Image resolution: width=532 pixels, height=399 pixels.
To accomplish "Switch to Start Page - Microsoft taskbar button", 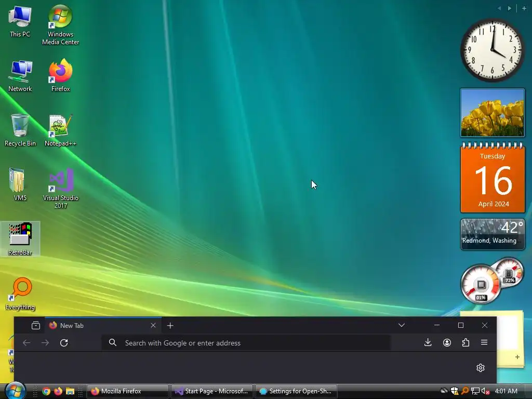I will pyautogui.click(x=212, y=391).
